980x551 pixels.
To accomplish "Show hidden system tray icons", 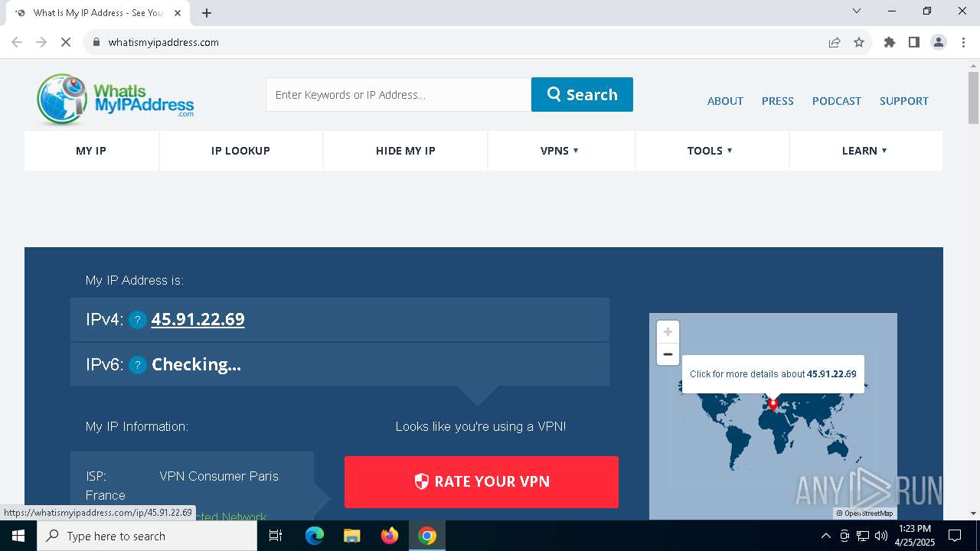I will click(x=825, y=536).
